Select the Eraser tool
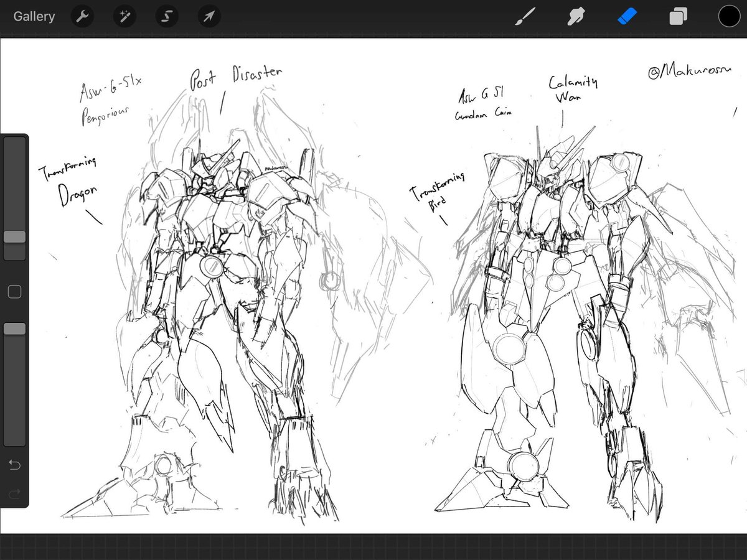The height and width of the screenshot is (560, 747). tap(627, 17)
